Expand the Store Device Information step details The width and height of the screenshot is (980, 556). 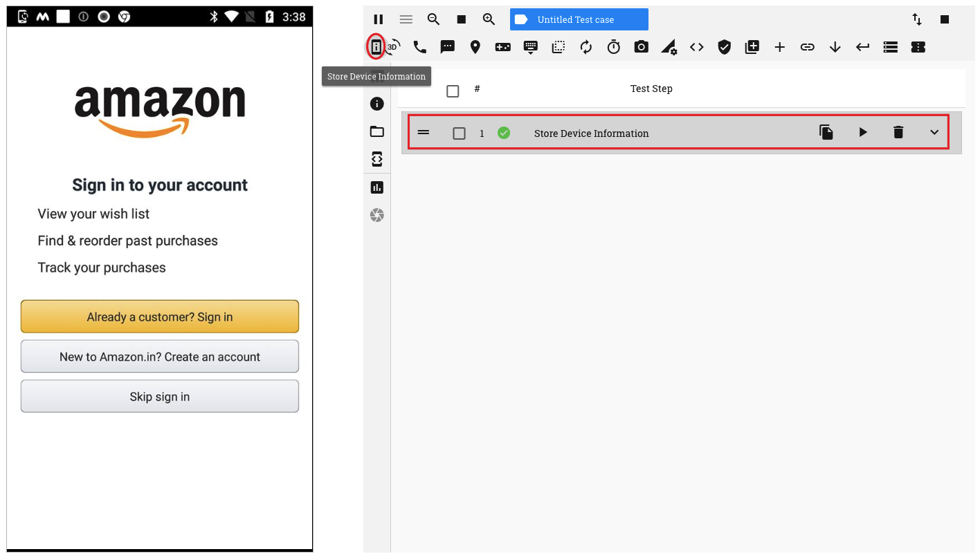[x=934, y=132]
